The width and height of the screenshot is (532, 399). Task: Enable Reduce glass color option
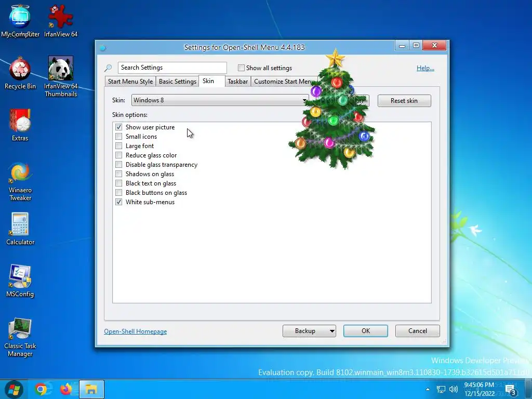119,155
